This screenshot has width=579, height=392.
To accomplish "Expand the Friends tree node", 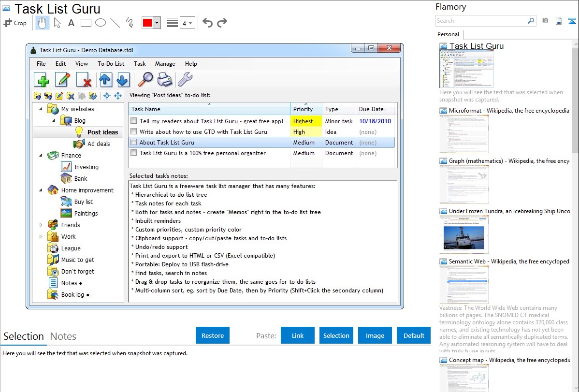I will click(41, 225).
